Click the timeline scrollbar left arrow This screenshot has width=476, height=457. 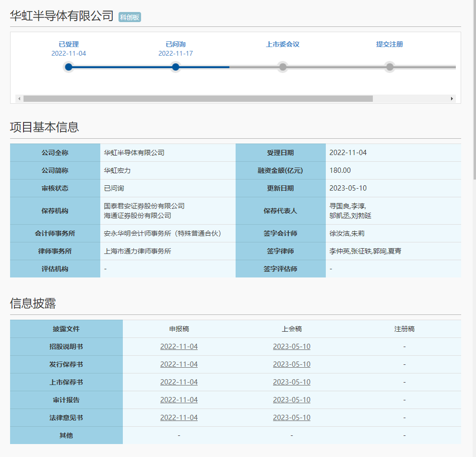(19, 98)
